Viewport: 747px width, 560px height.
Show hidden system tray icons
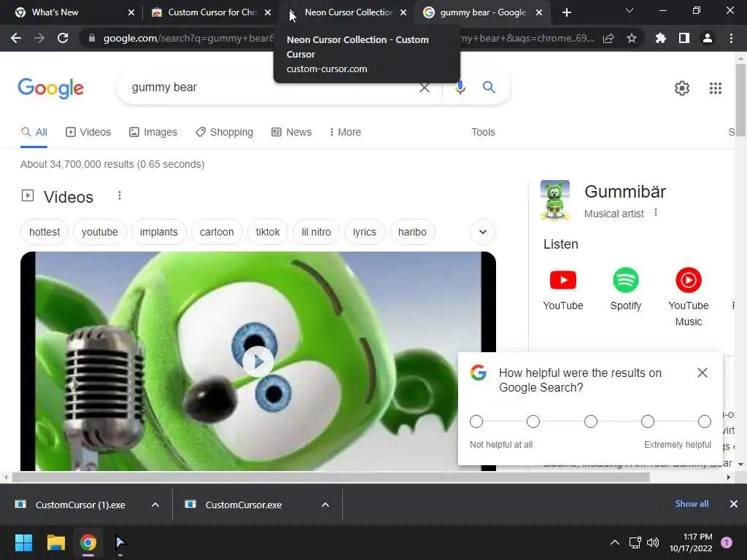tap(615, 542)
